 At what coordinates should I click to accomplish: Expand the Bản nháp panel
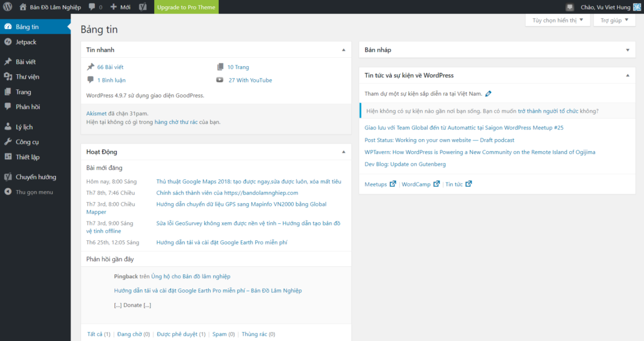(x=628, y=50)
